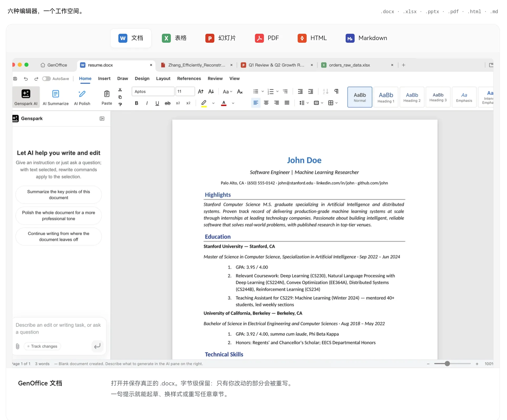Click 'Summarize the key points' suggestion
This screenshot has width=507, height=420.
click(59, 195)
